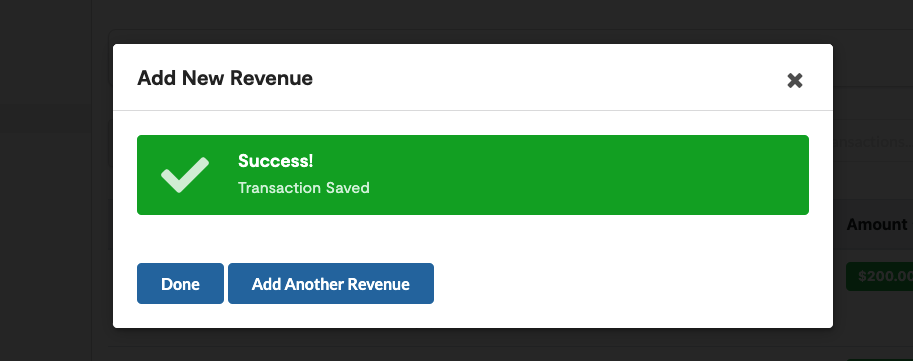Close the Add New Revenue dialog

point(794,80)
